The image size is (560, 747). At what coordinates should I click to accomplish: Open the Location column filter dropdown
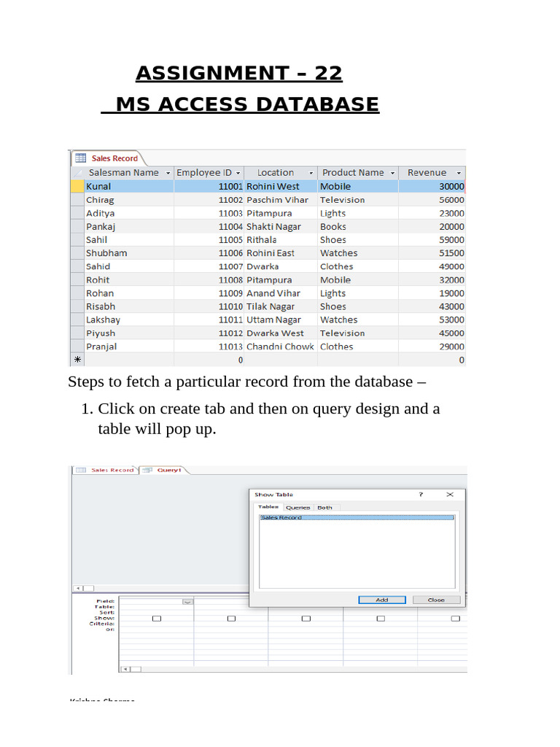pos(311,173)
